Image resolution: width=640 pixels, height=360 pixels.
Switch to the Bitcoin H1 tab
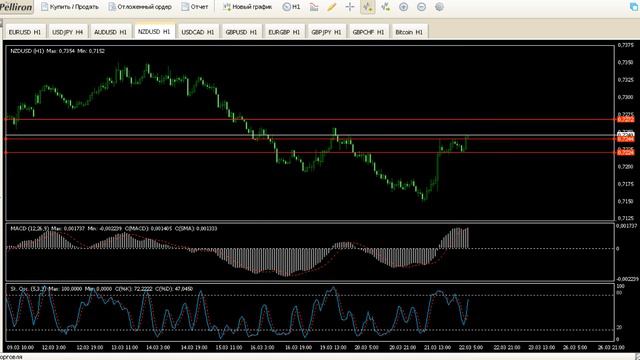click(409, 32)
